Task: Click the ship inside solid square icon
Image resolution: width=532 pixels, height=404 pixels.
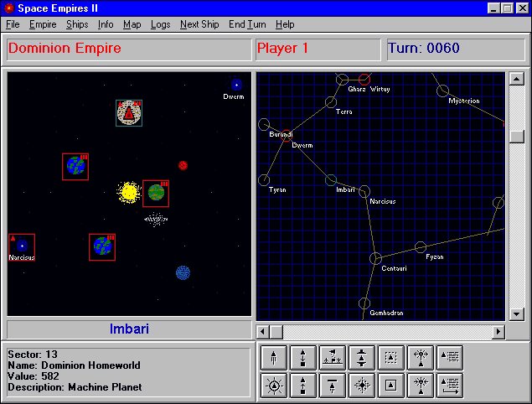Action: coord(390,386)
